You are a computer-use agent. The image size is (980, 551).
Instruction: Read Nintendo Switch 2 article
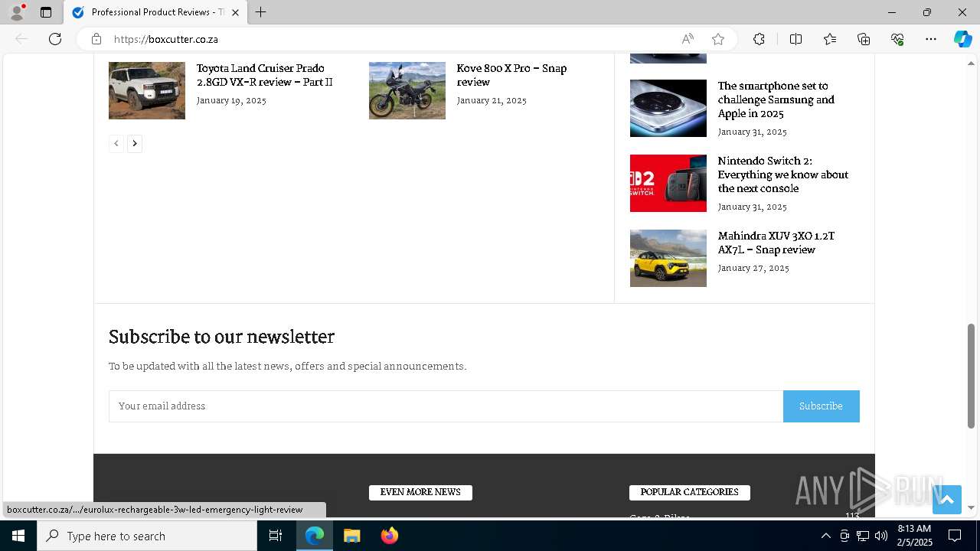(x=782, y=174)
